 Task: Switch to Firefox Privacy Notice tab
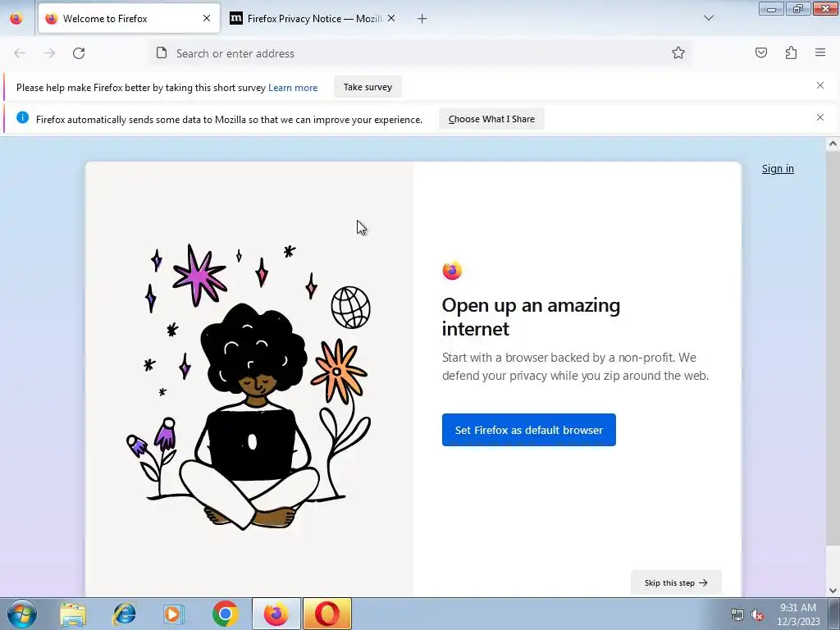click(x=313, y=18)
